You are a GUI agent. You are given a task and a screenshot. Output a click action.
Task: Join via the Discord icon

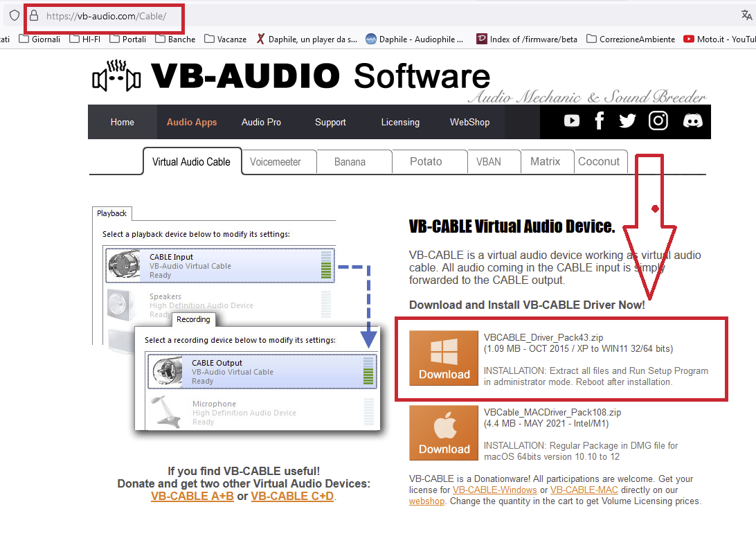(692, 120)
